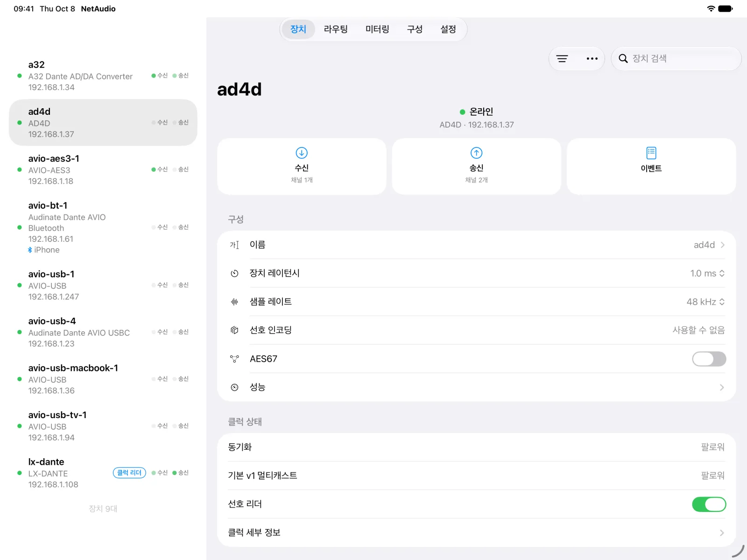Tap the waveform icon beside 샘플 레이트
Screen dimensions: 747x560
234,302
